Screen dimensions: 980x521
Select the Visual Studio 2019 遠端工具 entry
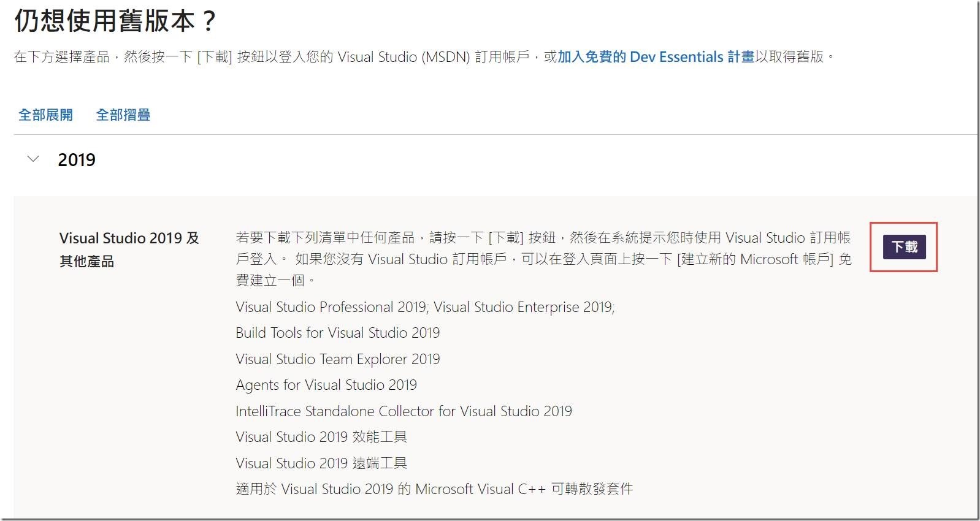coord(321,463)
